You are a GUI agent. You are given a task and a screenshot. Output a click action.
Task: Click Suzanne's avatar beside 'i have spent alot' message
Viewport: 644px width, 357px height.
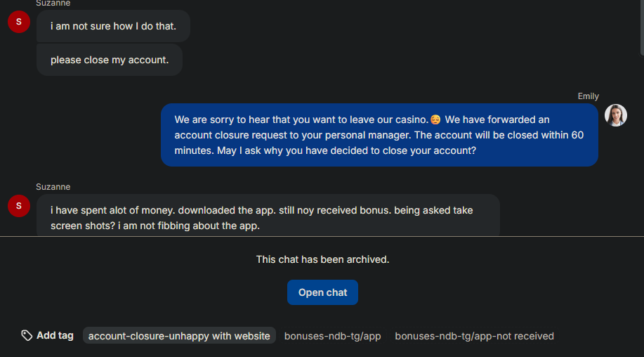click(x=18, y=206)
